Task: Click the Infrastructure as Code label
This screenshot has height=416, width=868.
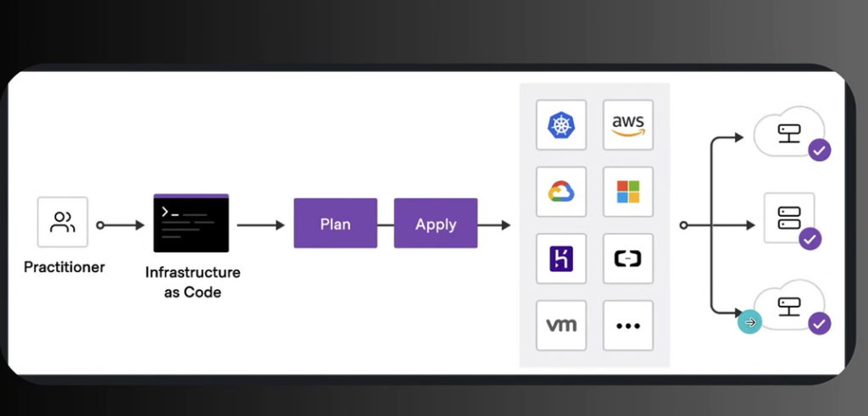Action: [192, 282]
